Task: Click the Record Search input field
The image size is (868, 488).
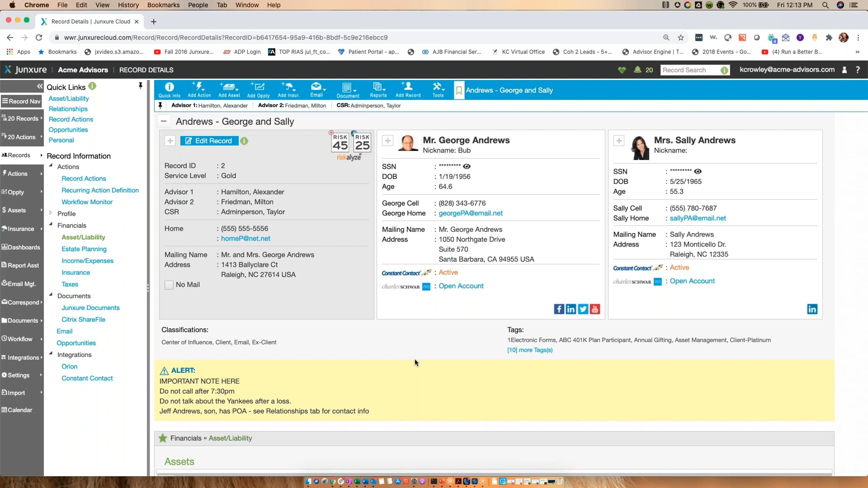Action: [690, 70]
